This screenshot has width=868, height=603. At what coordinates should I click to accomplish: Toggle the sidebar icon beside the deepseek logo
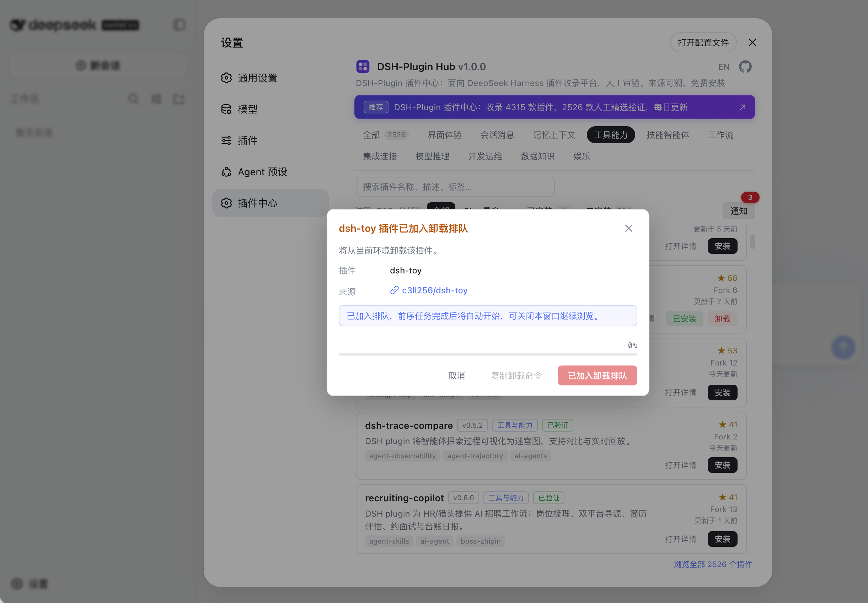(179, 25)
